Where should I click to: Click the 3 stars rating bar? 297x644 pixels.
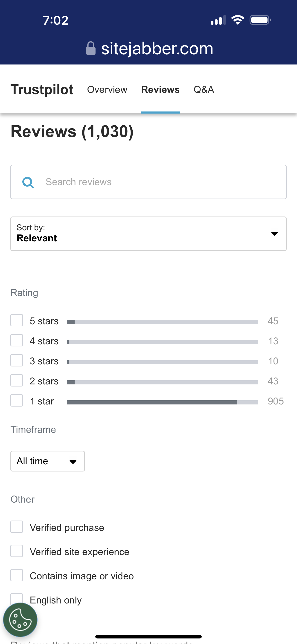(163, 362)
